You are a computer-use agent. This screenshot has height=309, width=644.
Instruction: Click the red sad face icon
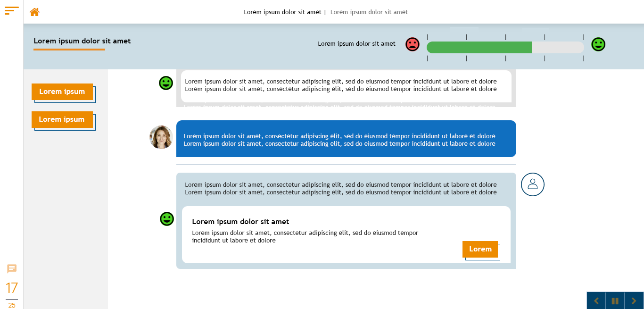click(x=413, y=44)
